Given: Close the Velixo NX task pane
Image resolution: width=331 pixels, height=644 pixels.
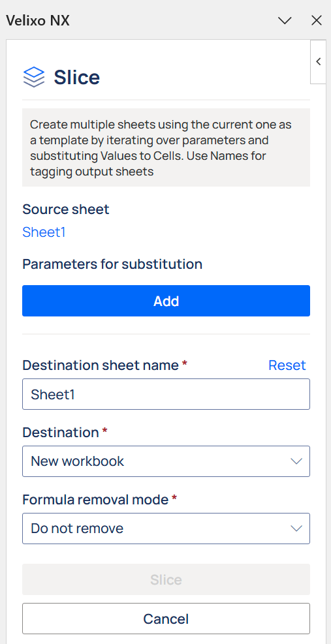Looking at the screenshot, I should [316, 20].
